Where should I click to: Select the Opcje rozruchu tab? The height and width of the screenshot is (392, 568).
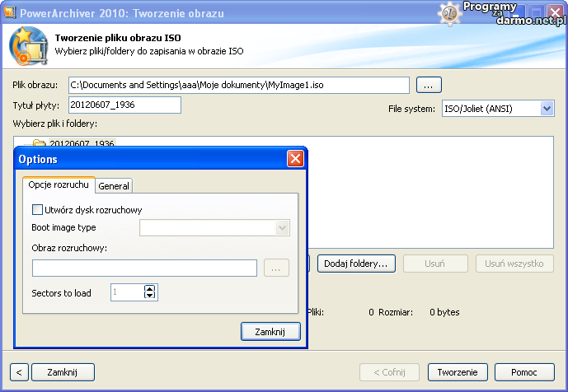(x=59, y=185)
